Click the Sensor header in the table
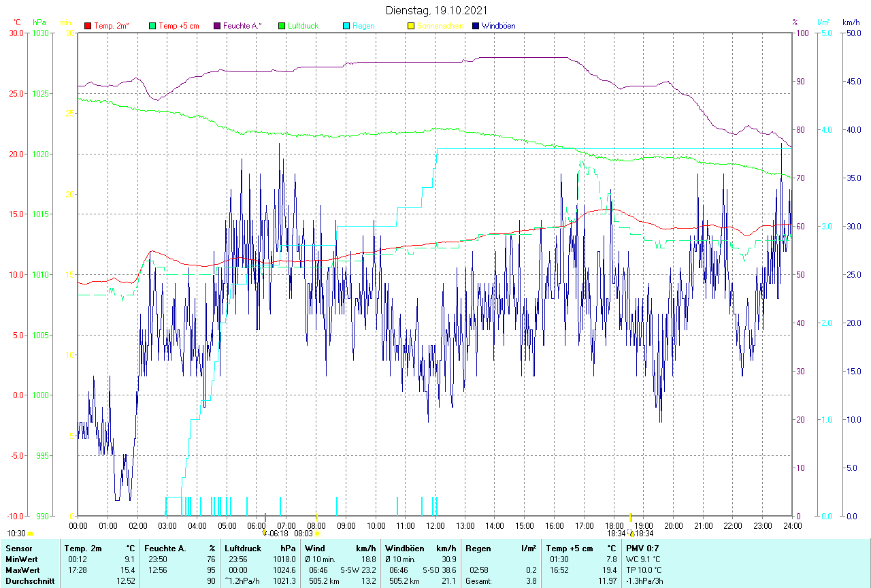The width and height of the screenshot is (871, 588). tap(18, 548)
